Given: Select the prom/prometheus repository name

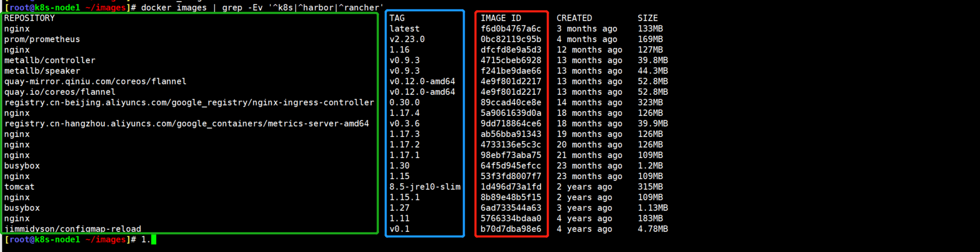Looking at the screenshot, I should tap(42, 39).
